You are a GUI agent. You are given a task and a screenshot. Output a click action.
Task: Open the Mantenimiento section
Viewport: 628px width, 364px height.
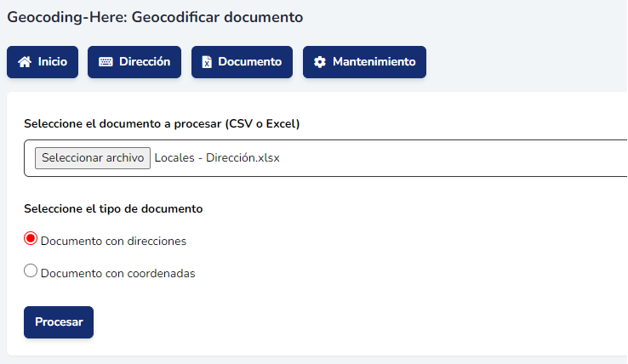point(364,62)
